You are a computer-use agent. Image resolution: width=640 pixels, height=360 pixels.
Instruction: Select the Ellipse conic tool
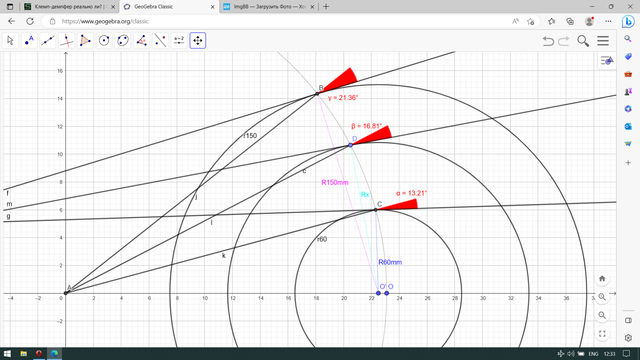click(x=123, y=40)
